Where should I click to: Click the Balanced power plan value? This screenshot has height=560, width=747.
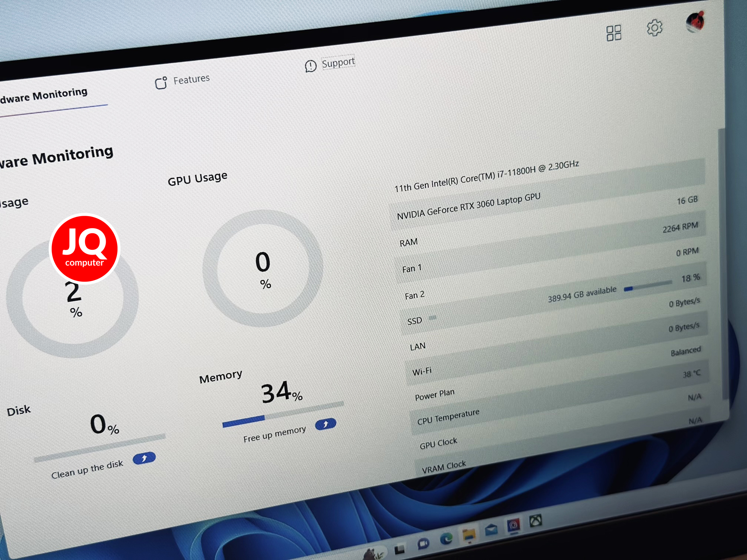click(x=686, y=352)
